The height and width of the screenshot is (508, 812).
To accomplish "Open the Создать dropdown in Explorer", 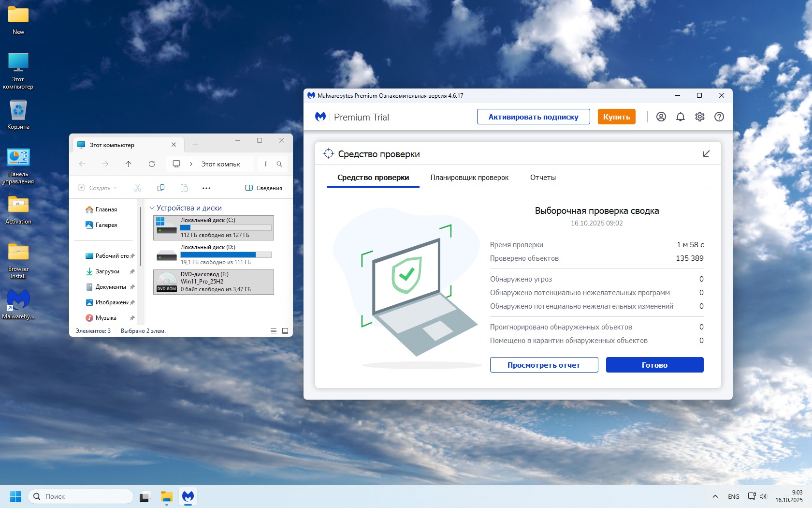I will tap(98, 188).
